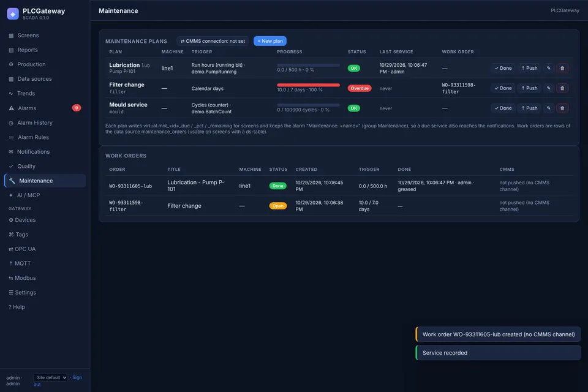Mark Lubrication plan as Done
The width and height of the screenshot is (588, 392).
(x=503, y=68)
